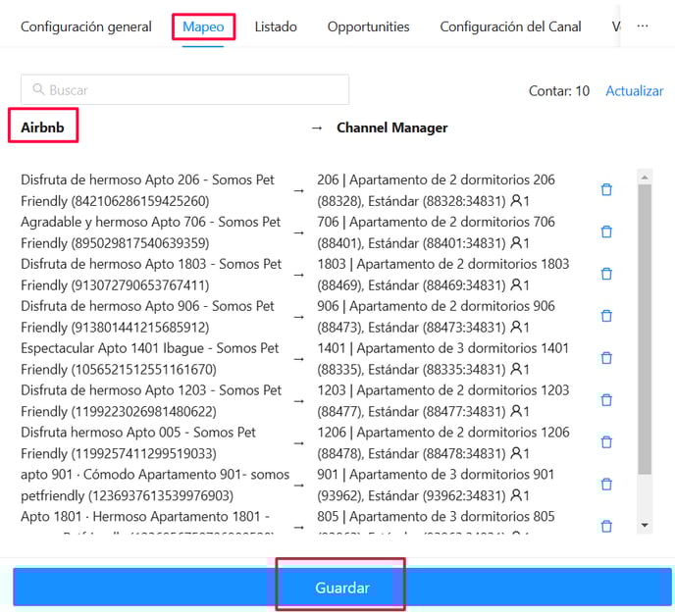Viewport: 675px width, 616px height.
Task: Click trash icon for Apto 1801 mapping
Action: 605,526
